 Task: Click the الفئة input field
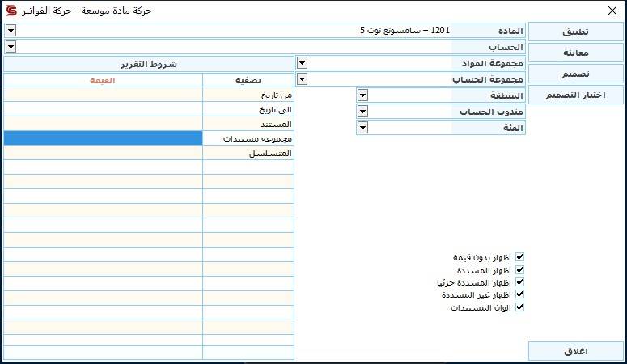point(410,128)
